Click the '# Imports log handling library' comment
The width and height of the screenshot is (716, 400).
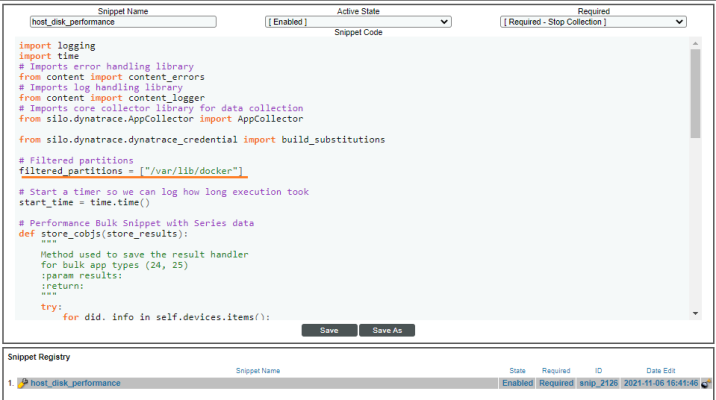tap(100, 88)
